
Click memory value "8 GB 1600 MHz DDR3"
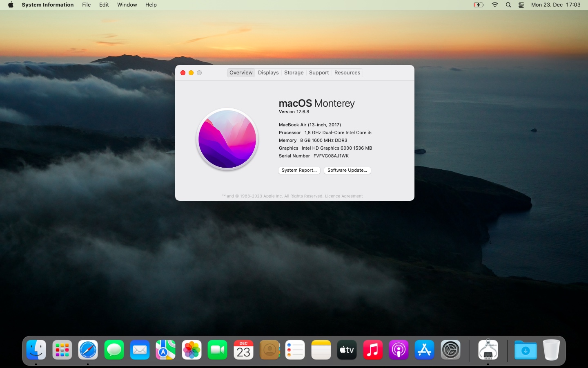pyautogui.click(x=324, y=141)
